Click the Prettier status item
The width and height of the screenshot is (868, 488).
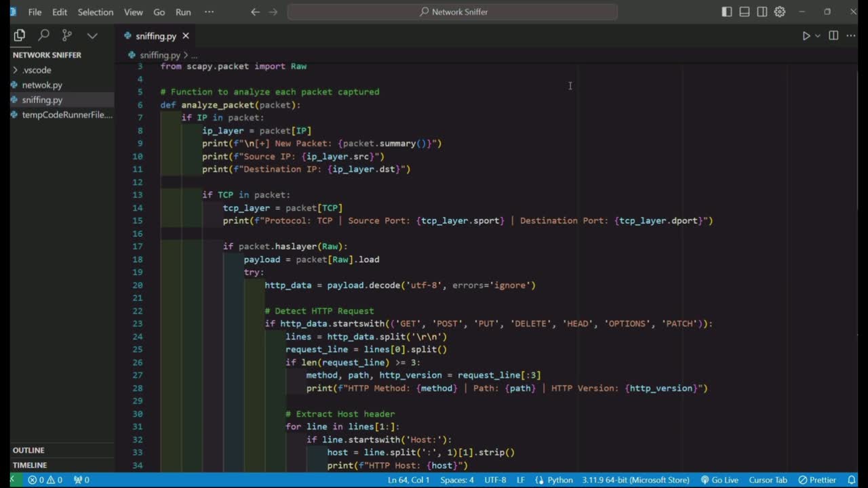coord(817,480)
